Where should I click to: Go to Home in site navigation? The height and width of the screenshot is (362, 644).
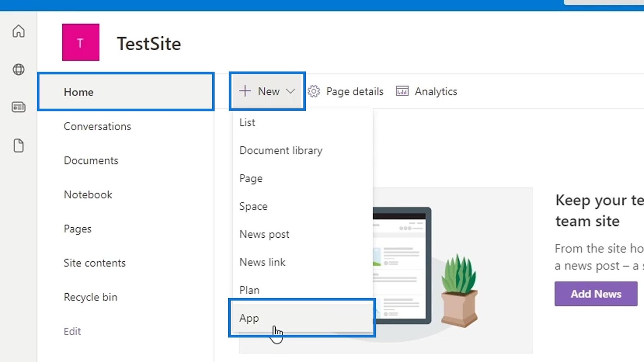pyautogui.click(x=126, y=92)
